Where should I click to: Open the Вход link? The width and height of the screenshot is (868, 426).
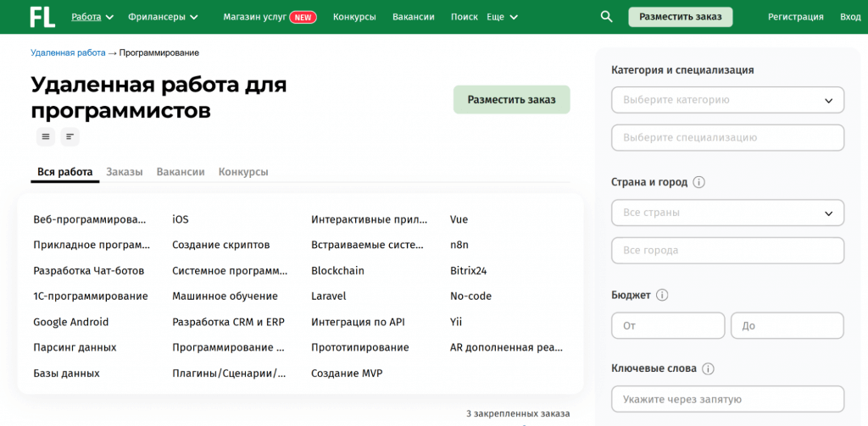pyautogui.click(x=850, y=17)
